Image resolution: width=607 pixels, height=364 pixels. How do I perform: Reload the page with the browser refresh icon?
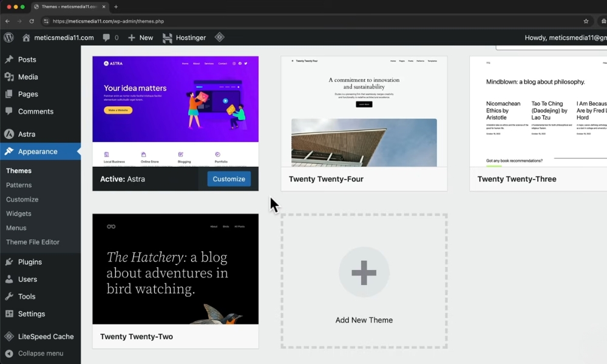pos(32,21)
